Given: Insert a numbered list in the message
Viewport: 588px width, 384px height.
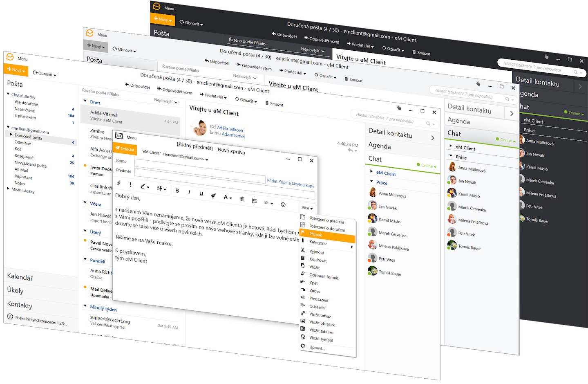Looking at the screenshot, I should pos(254,201).
